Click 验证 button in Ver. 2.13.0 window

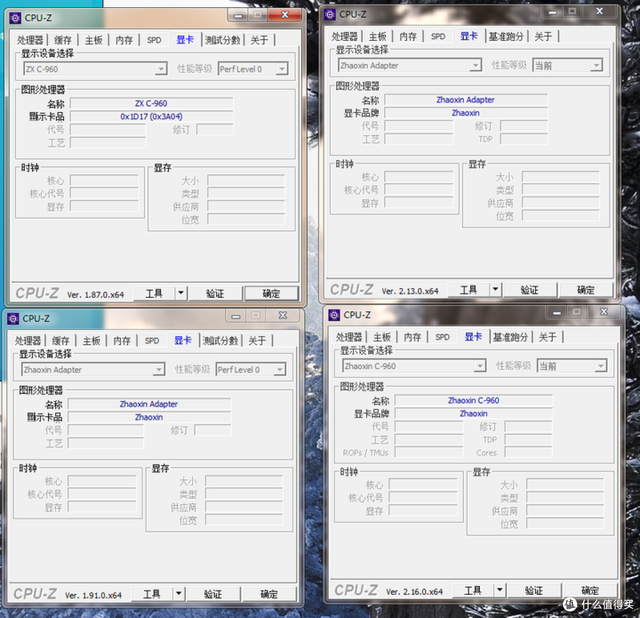tap(529, 289)
